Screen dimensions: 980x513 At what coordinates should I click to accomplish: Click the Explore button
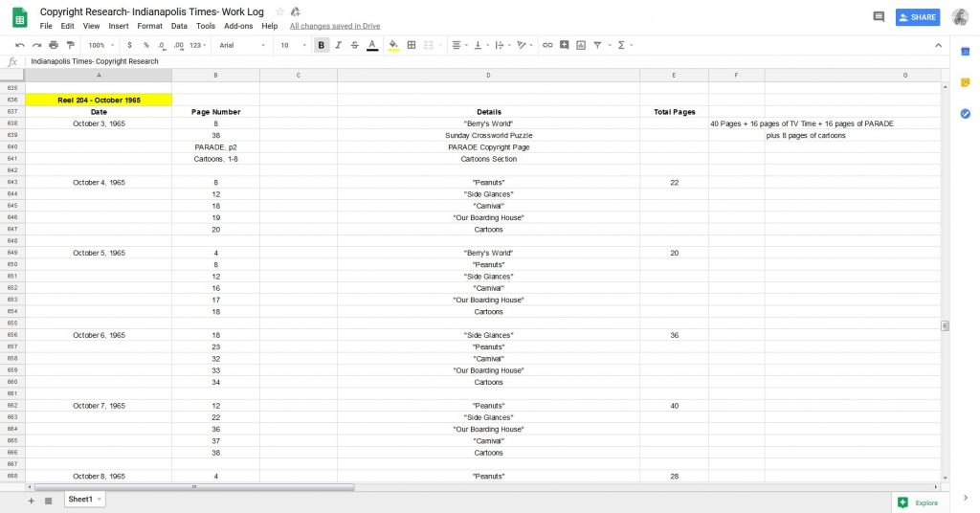click(x=918, y=502)
